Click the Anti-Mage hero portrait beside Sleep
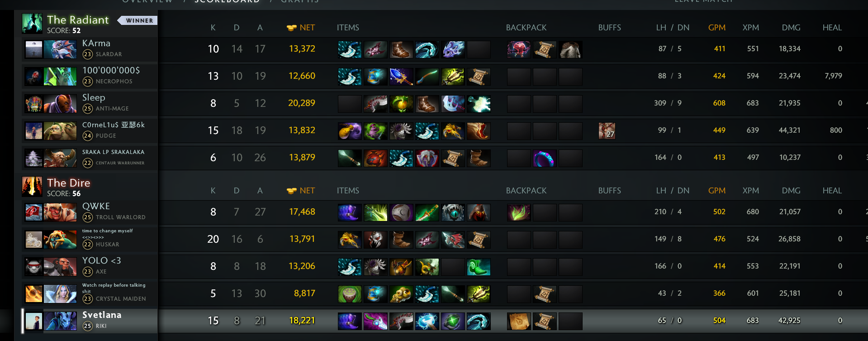Screen dimensions: 868x341 [60, 104]
